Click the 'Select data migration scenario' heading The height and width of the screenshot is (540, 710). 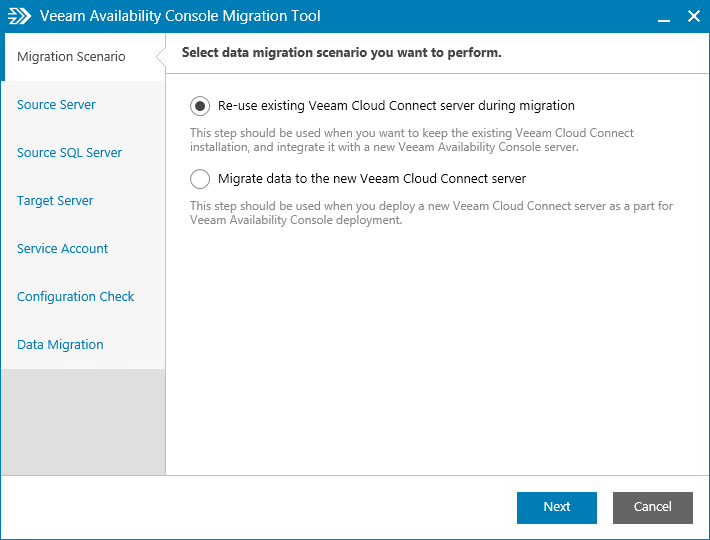[x=341, y=53]
